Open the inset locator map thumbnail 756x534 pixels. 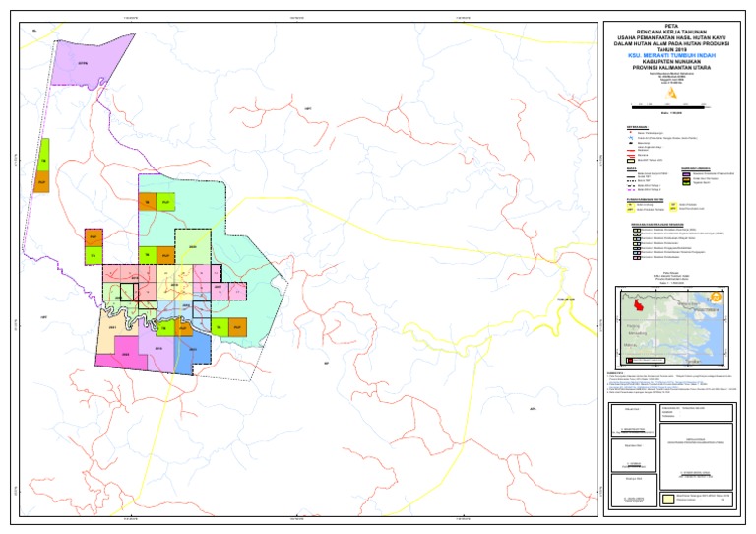point(672,327)
